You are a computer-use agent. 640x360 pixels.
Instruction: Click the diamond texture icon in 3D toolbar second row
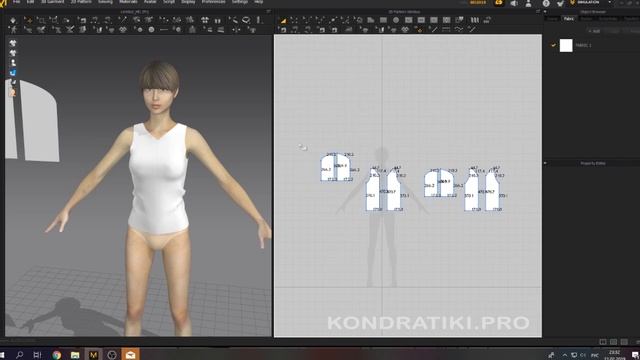[122, 29]
